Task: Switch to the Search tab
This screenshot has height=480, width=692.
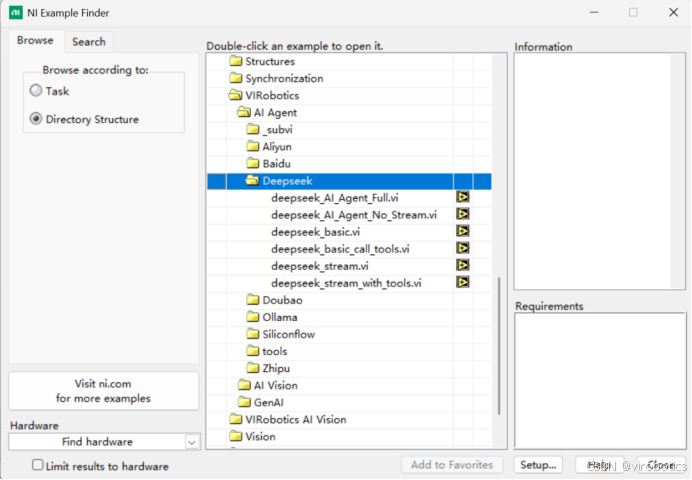Action: (x=89, y=42)
